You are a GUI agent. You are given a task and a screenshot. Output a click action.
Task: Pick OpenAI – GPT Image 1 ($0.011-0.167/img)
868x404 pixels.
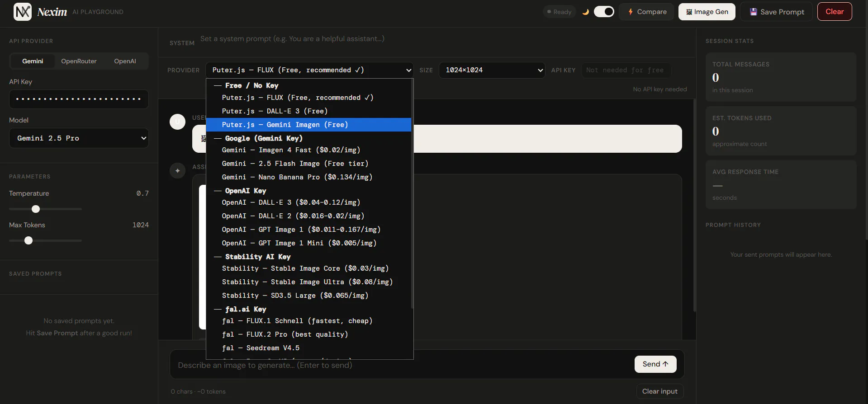tap(308, 230)
